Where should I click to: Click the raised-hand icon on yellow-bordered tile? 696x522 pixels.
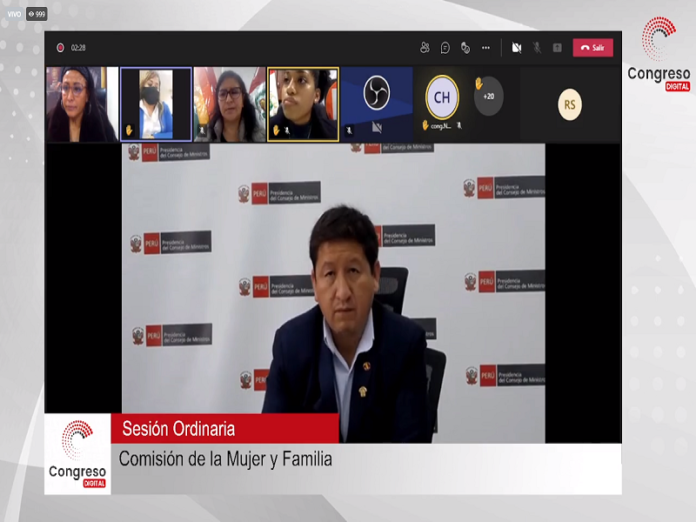(x=276, y=130)
